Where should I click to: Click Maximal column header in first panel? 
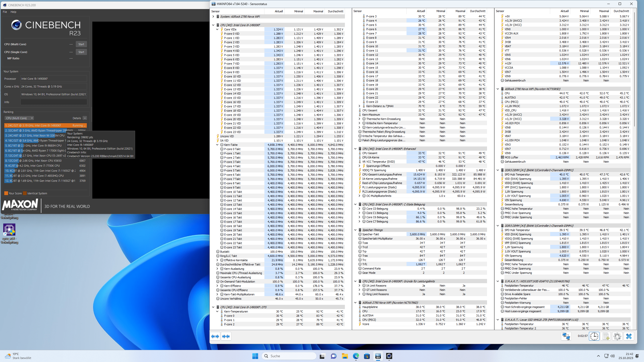pos(315,11)
